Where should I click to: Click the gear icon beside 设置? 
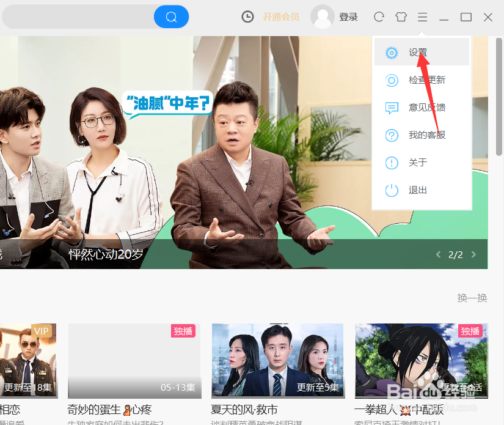point(392,53)
